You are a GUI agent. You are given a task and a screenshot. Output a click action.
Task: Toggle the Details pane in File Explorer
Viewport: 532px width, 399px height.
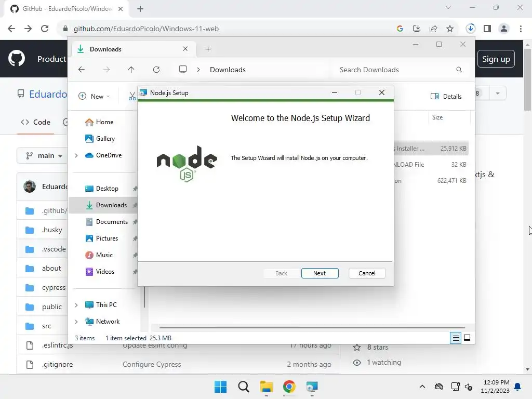446,96
